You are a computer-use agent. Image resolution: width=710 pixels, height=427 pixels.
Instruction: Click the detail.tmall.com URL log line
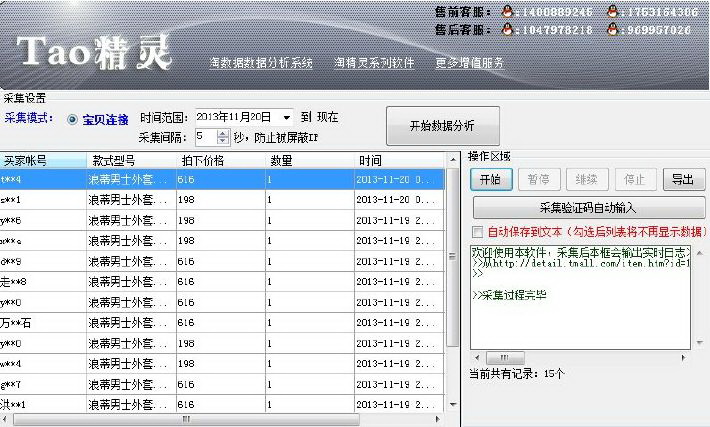coord(580,263)
